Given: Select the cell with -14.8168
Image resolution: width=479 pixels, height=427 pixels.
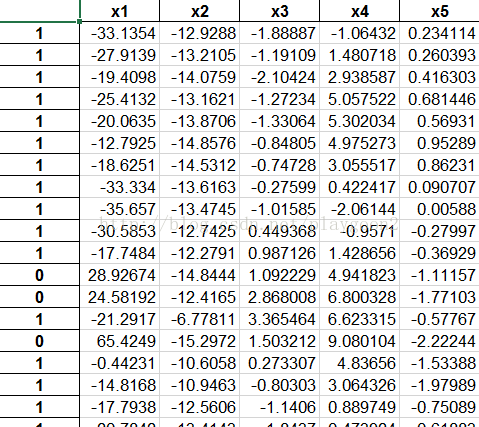Looking at the screenshot, I should point(120,385).
